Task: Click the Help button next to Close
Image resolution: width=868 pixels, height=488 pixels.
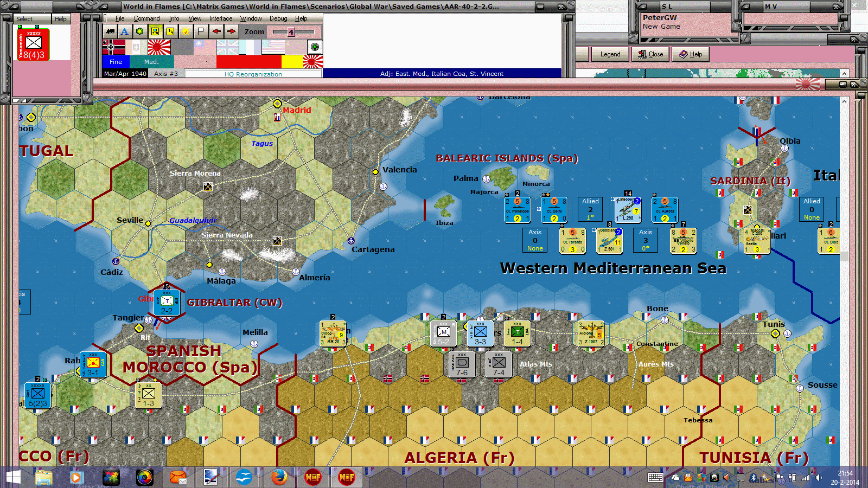Action: click(x=691, y=54)
